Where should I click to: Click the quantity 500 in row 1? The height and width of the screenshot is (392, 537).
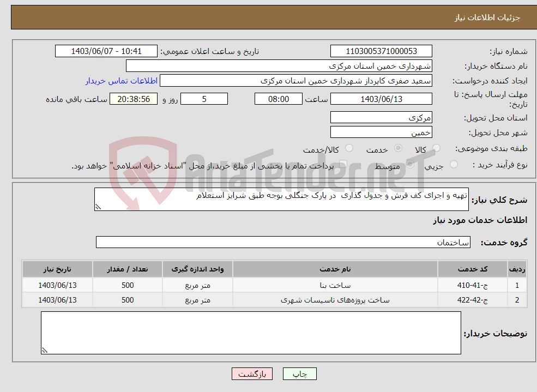pos(128,285)
